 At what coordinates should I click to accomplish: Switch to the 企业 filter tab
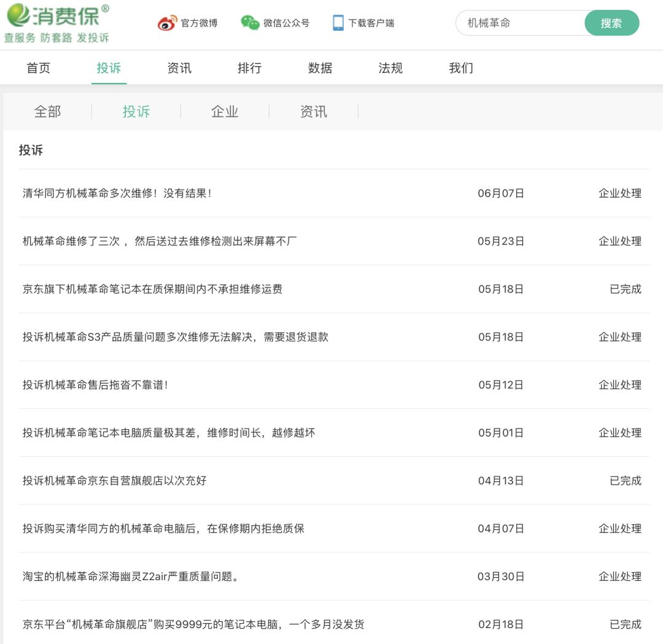point(225,112)
